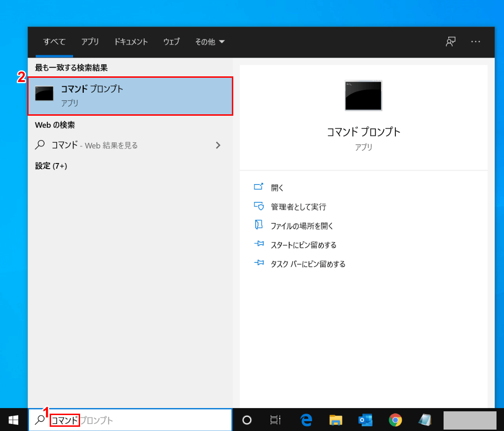Launch Google Chrome from taskbar
504x431 pixels.
395,420
